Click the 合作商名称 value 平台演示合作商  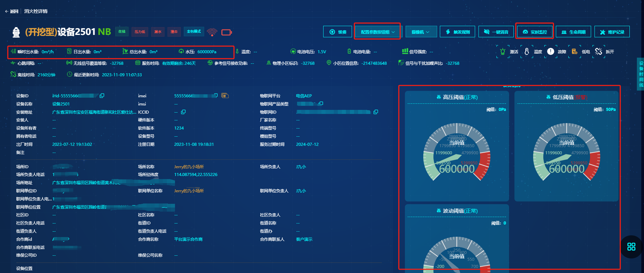[x=188, y=239]
